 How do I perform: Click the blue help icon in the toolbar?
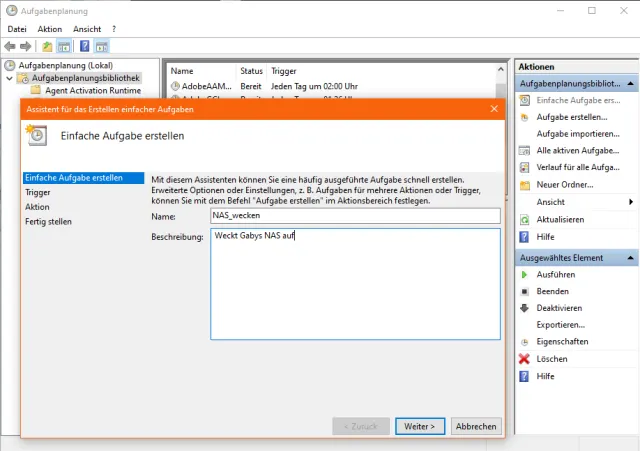(85, 46)
